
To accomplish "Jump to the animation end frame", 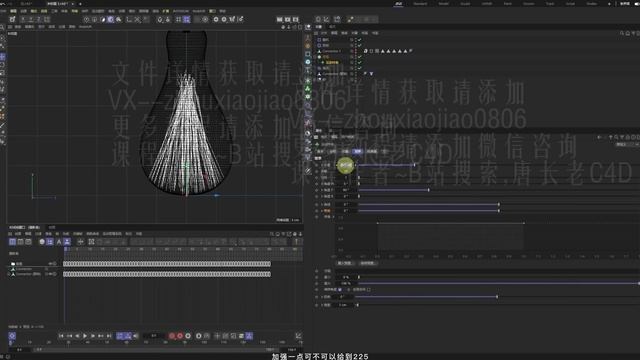I will [109, 336].
